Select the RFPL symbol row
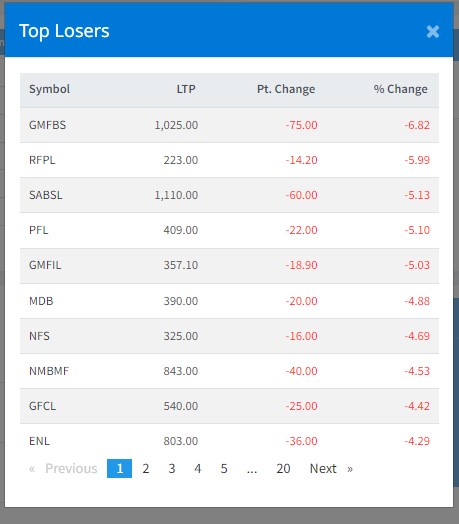 point(229,160)
